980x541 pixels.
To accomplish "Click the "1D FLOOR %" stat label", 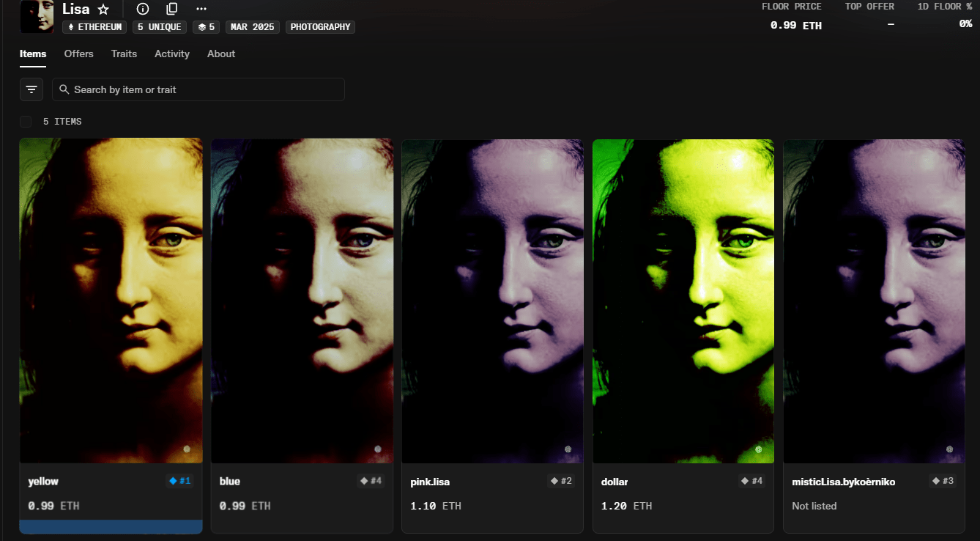I will (945, 6).
